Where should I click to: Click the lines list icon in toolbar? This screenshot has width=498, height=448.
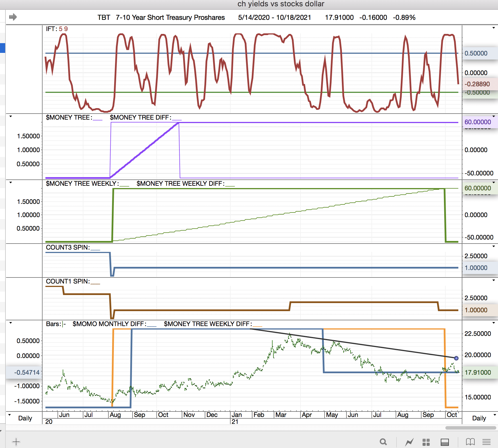click(x=486, y=442)
